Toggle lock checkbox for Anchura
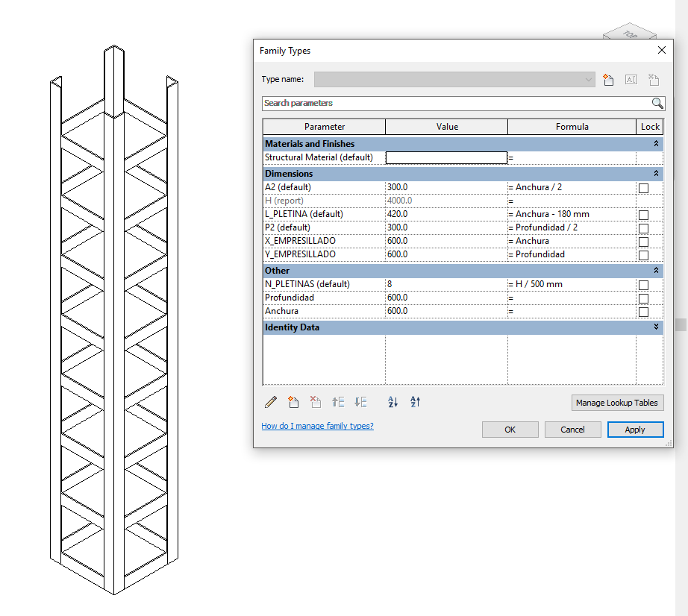The image size is (688, 616). (643, 312)
